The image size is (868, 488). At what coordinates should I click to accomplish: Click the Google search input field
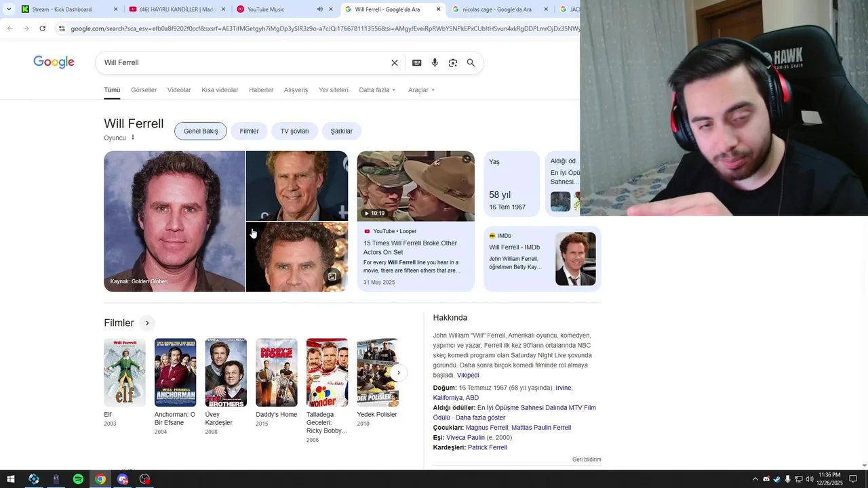[244, 63]
